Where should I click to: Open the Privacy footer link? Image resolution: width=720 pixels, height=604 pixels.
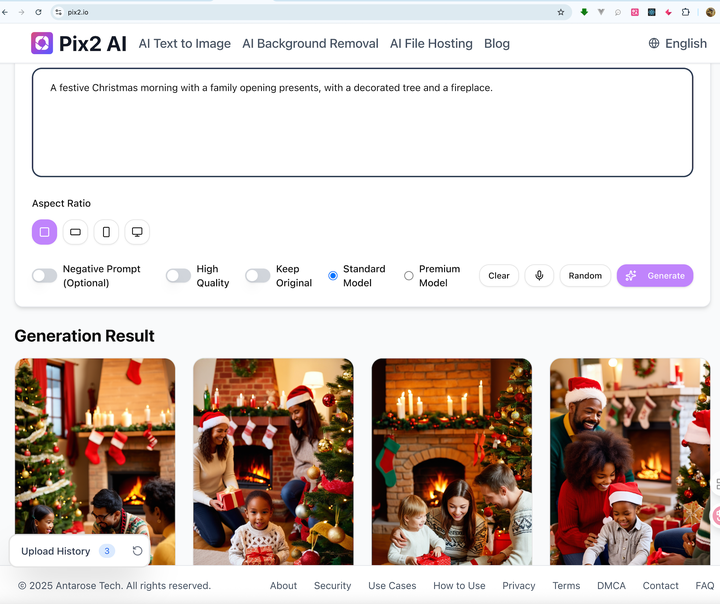tap(519, 586)
